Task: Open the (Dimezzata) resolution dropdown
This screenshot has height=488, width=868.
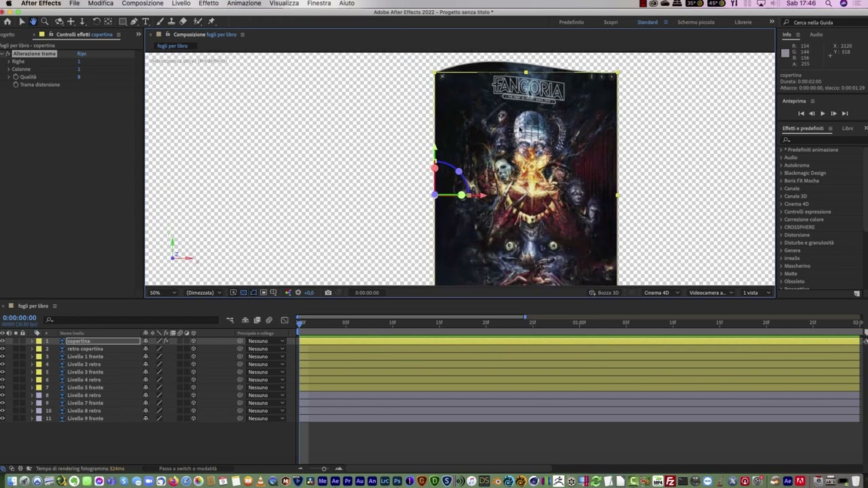Action: tap(204, 293)
